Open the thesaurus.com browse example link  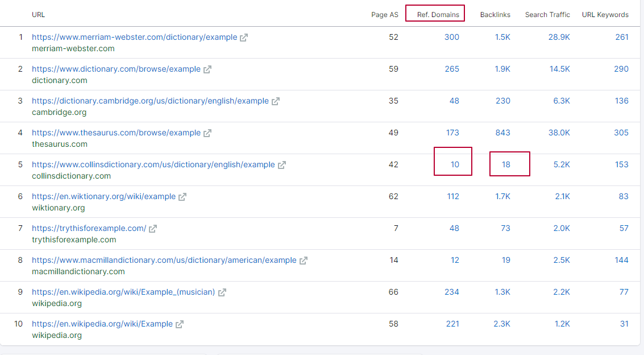pos(116,133)
